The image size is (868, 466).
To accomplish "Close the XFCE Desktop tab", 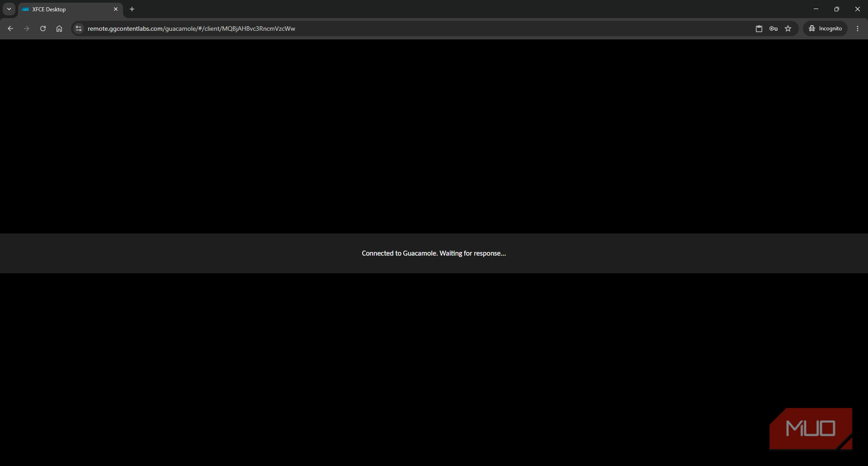I will click(x=116, y=9).
